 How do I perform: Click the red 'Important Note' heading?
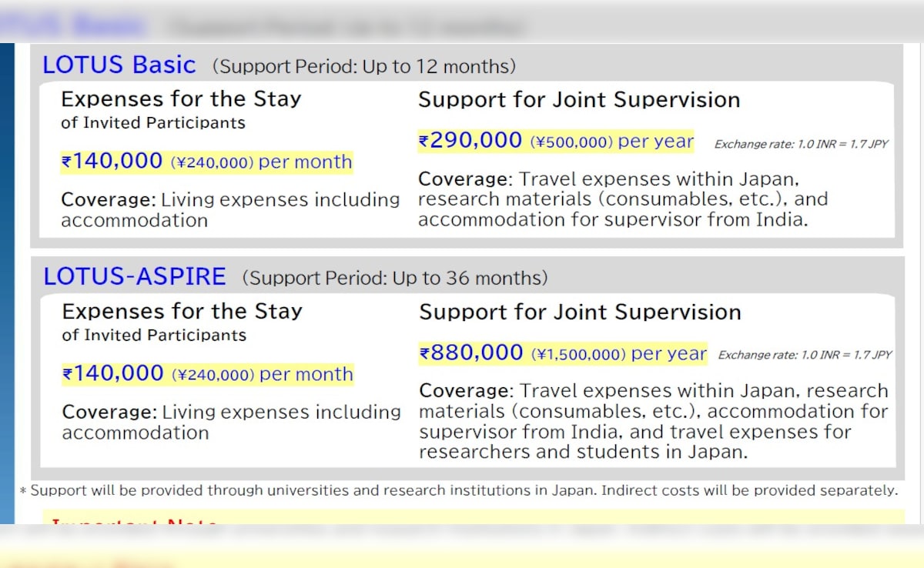click(x=135, y=522)
